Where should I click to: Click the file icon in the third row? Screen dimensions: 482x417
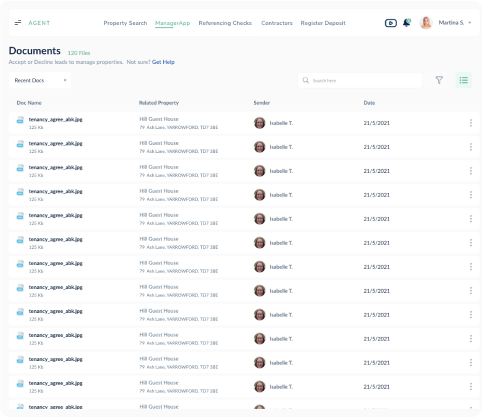point(20,168)
